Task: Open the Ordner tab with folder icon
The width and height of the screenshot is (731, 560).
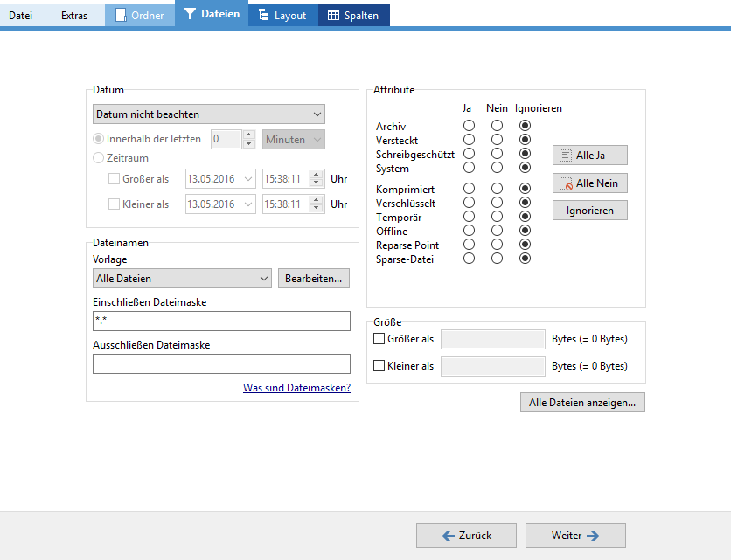Action: pos(140,15)
